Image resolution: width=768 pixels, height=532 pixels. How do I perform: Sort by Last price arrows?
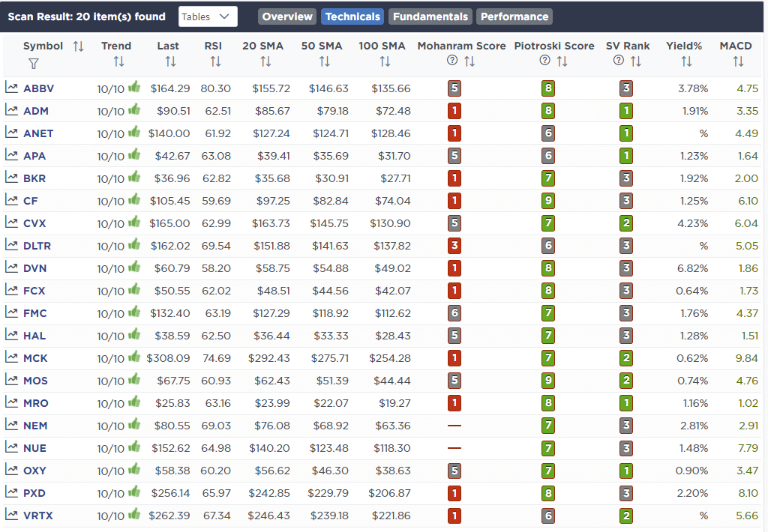coord(170,61)
